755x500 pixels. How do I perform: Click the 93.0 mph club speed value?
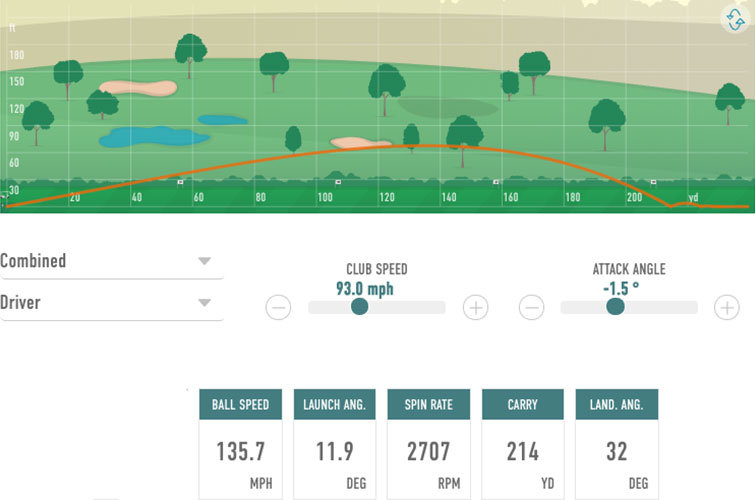[365, 289]
